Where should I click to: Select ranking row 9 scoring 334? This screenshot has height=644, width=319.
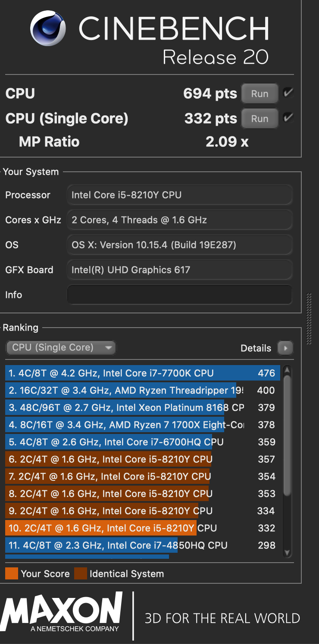[x=143, y=511]
